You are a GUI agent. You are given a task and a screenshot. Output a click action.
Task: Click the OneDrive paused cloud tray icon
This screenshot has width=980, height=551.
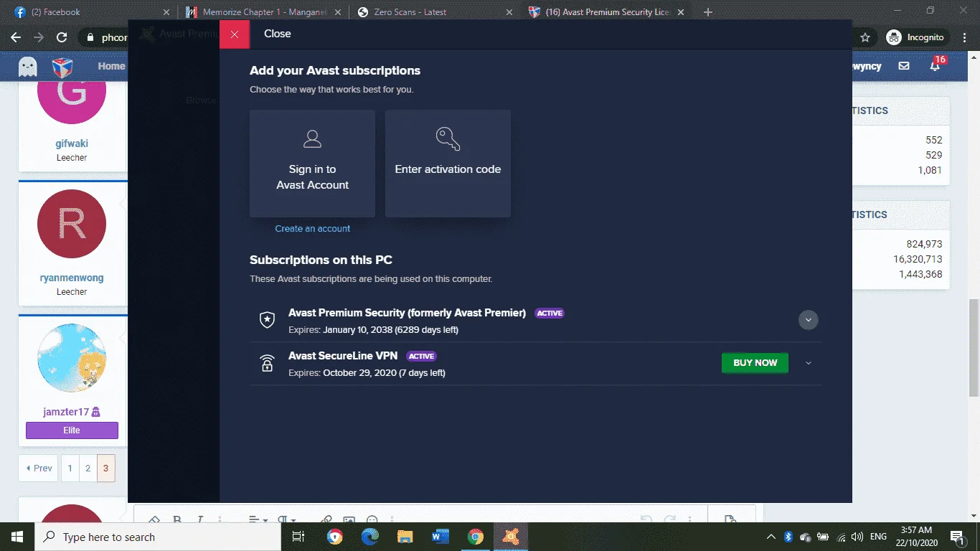(x=805, y=537)
